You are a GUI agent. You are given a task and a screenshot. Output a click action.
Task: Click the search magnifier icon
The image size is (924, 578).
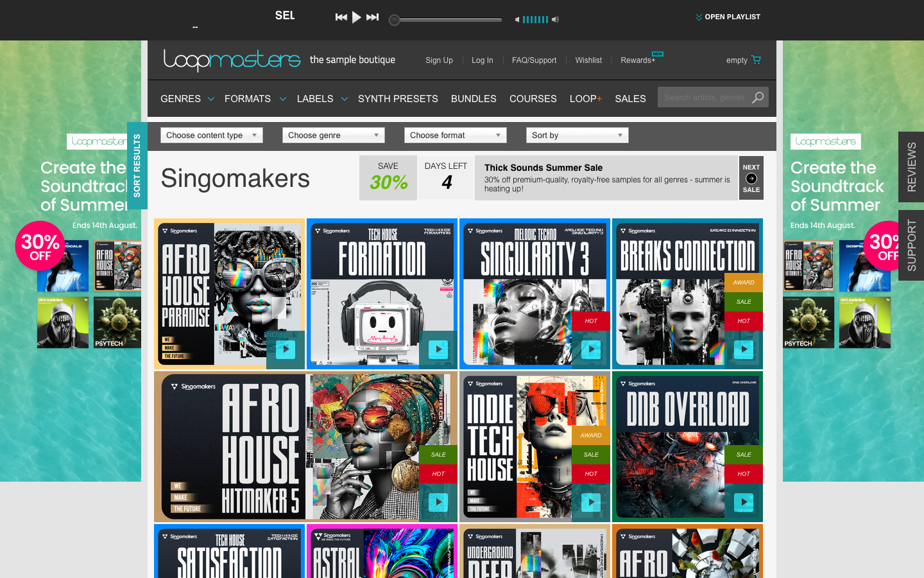[x=758, y=98]
